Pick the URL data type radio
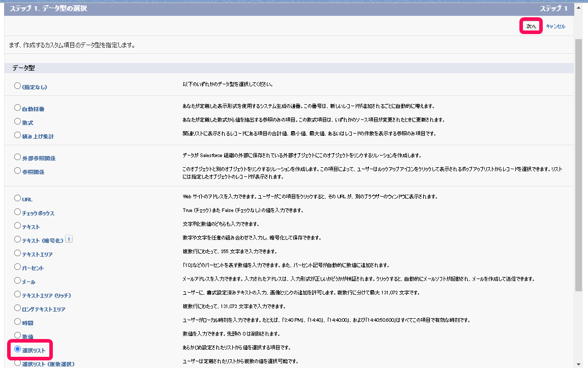Screen dimensions: 588x368 (x=18, y=198)
